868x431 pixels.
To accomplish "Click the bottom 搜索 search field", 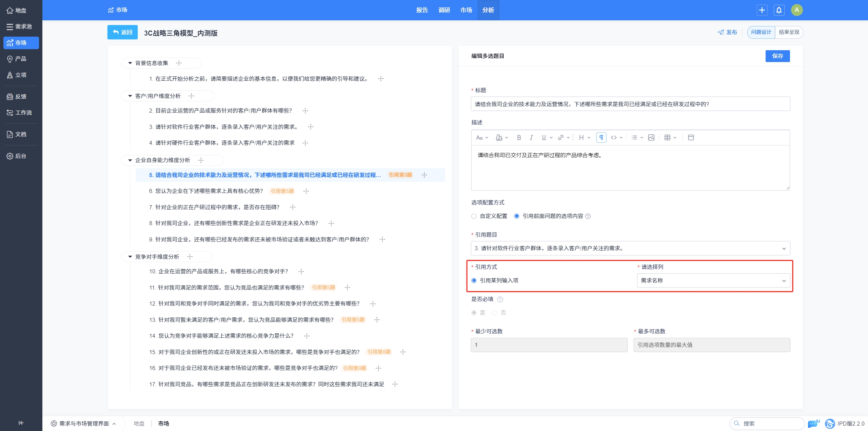I will click(x=767, y=423).
